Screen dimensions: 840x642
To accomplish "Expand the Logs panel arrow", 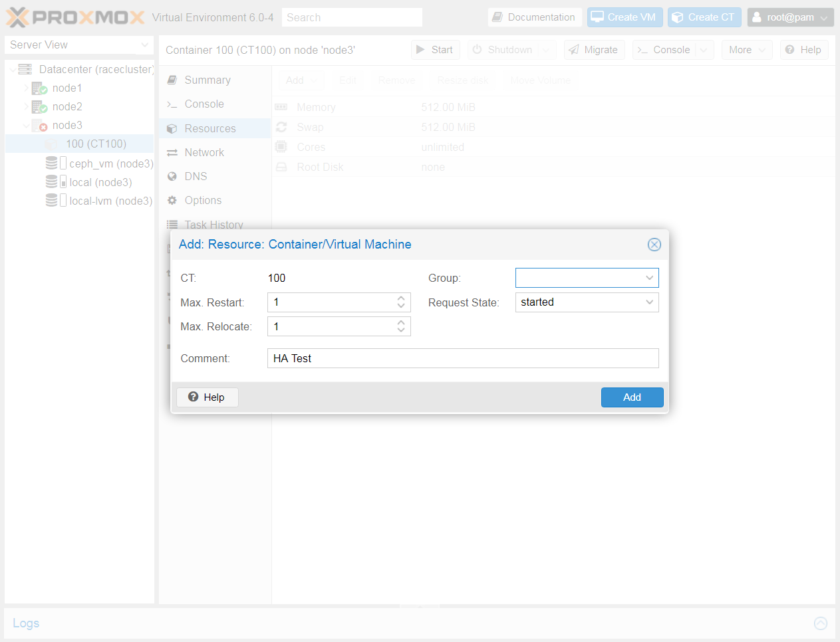I will [821, 623].
